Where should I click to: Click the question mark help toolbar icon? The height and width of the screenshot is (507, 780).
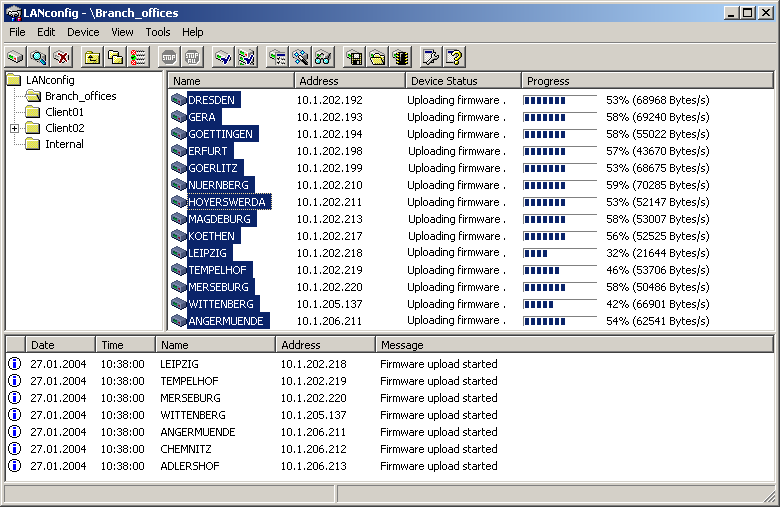pos(454,57)
